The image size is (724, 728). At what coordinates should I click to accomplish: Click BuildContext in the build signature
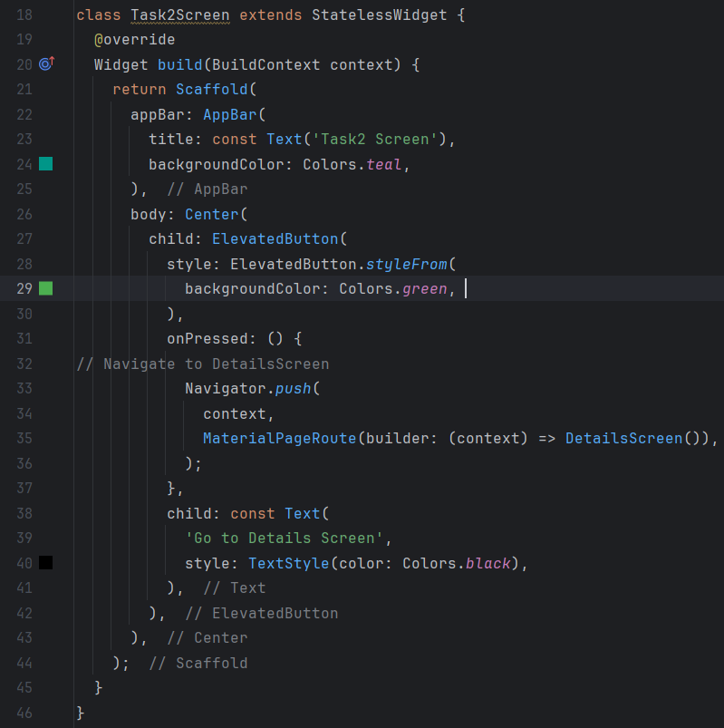(265, 64)
